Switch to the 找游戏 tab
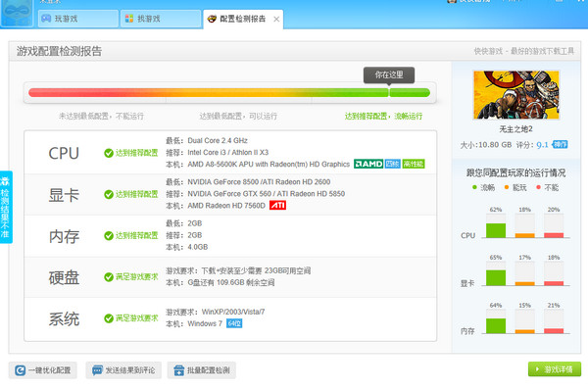Image resolution: width=588 pixels, height=389 pixels. (161, 19)
